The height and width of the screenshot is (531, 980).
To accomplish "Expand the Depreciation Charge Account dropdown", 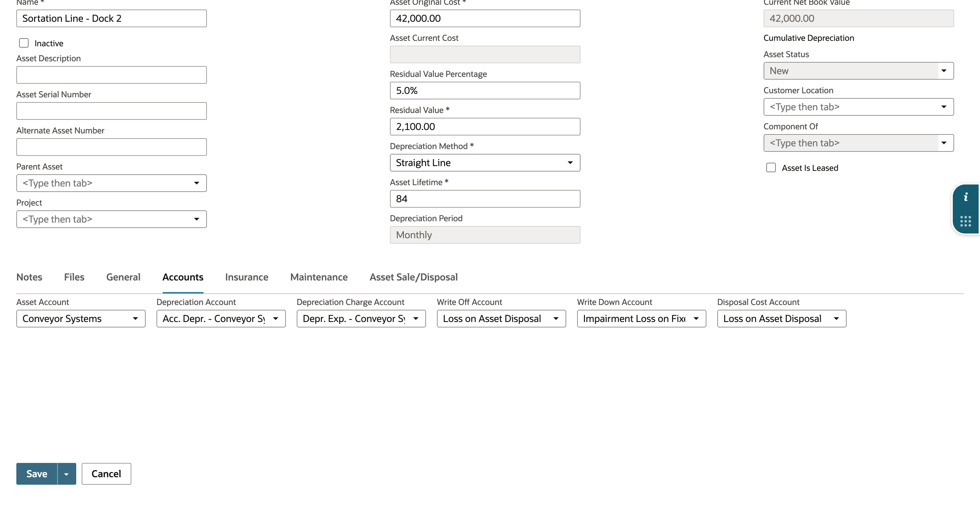I will coord(415,319).
